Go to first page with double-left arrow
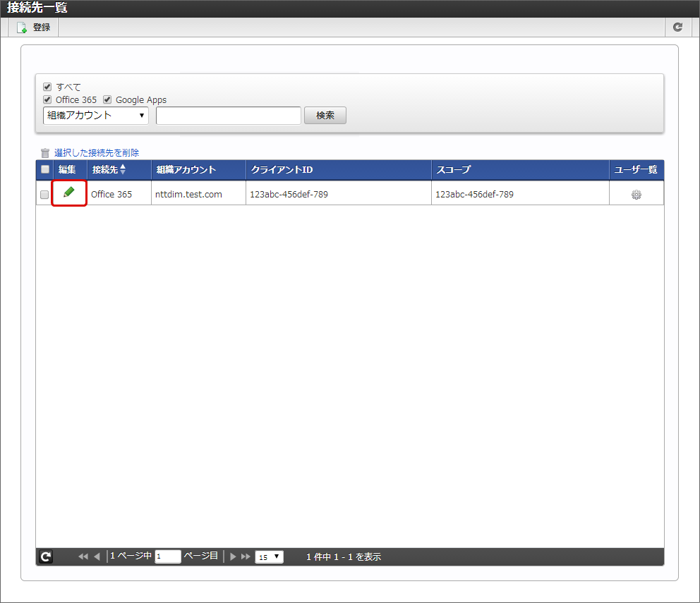 (x=83, y=556)
